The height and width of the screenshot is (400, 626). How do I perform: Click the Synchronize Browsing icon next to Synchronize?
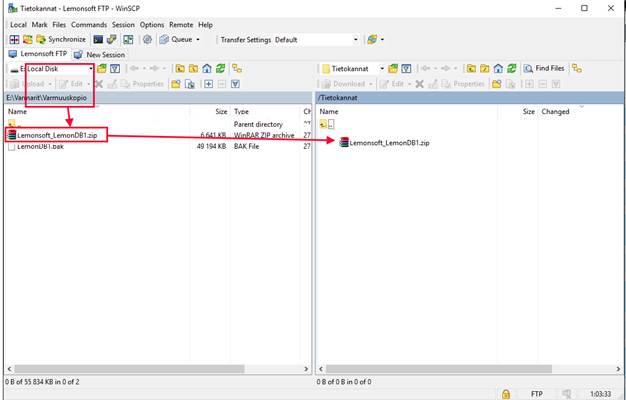(28, 40)
